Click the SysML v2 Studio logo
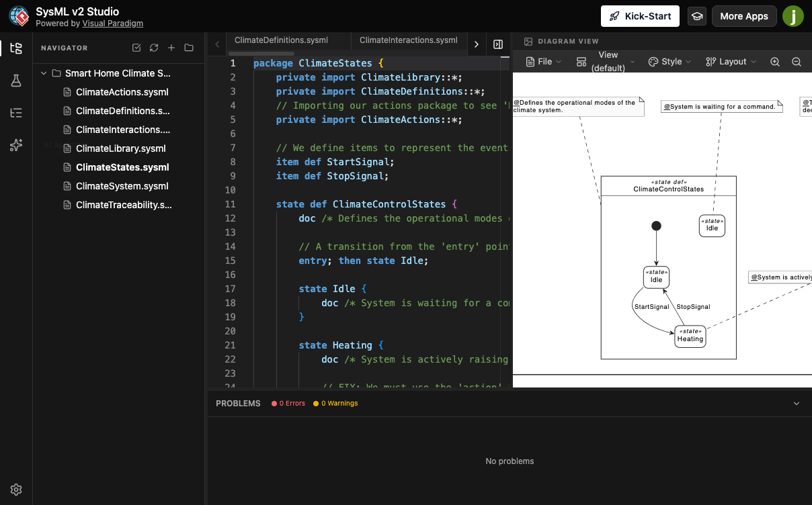Screen dimensions: 812x505 tap(19, 16)
